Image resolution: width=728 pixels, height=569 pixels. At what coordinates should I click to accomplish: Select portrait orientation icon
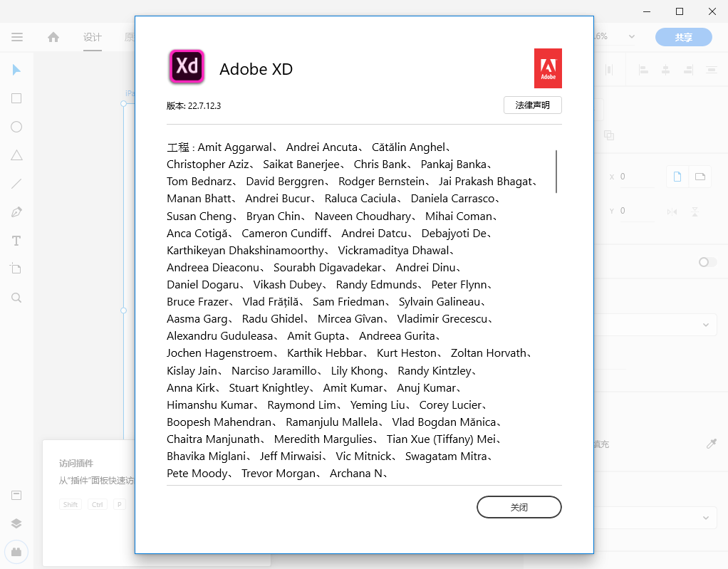click(677, 177)
